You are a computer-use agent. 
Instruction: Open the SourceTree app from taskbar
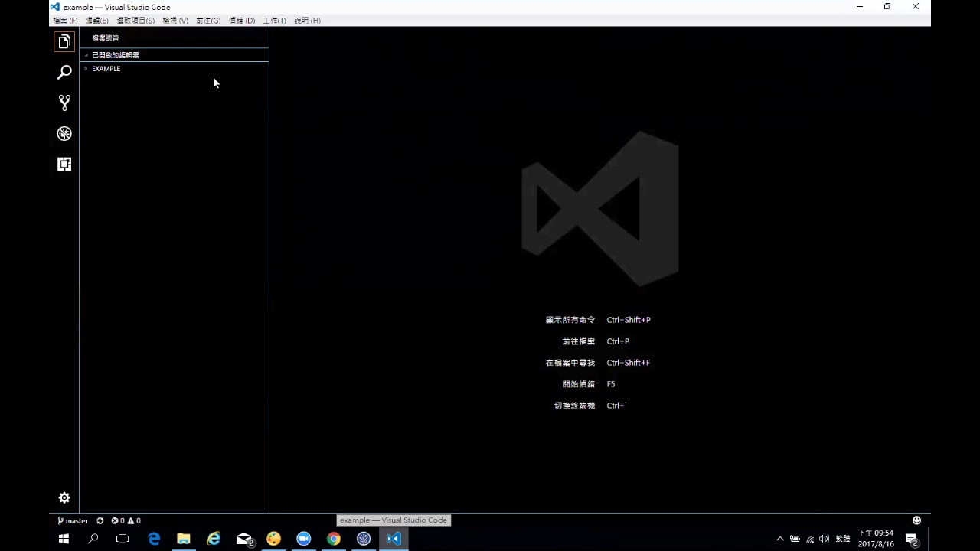pyautogui.click(x=364, y=539)
